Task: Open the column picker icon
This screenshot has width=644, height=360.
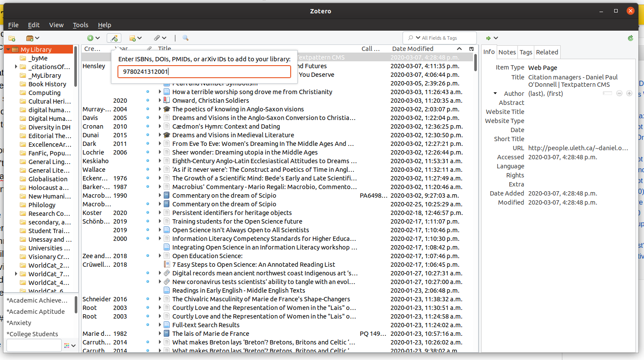Action: click(x=471, y=49)
